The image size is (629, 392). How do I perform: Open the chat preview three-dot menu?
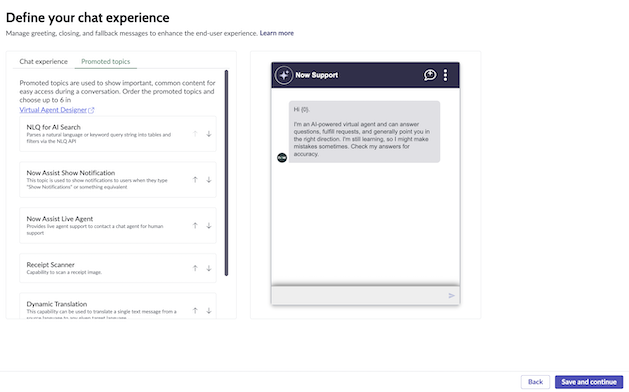pos(445,75)
